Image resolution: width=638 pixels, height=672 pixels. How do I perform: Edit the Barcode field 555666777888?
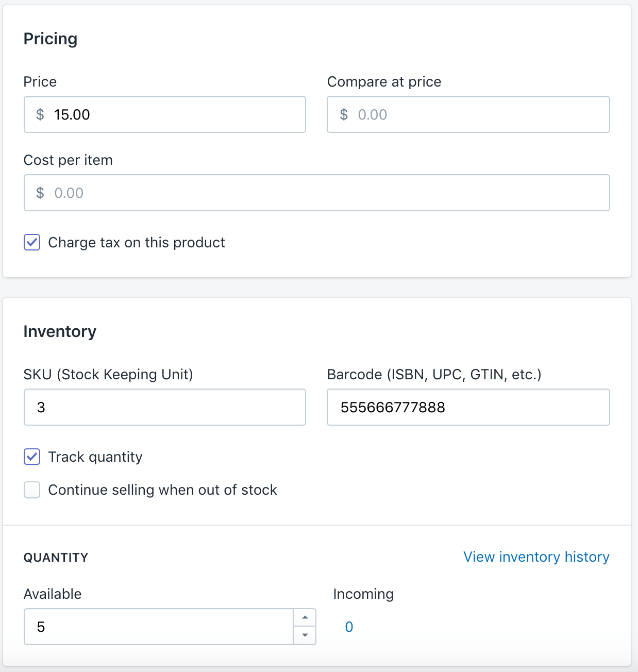(x=468, y=407)
